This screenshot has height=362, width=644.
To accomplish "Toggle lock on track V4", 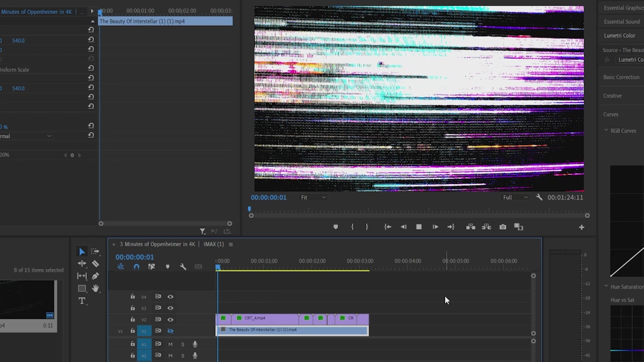I will click(133, 296).
